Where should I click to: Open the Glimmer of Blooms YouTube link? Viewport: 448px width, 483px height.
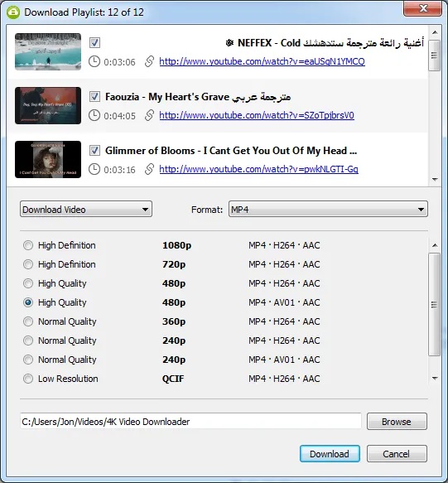[258, 169]
